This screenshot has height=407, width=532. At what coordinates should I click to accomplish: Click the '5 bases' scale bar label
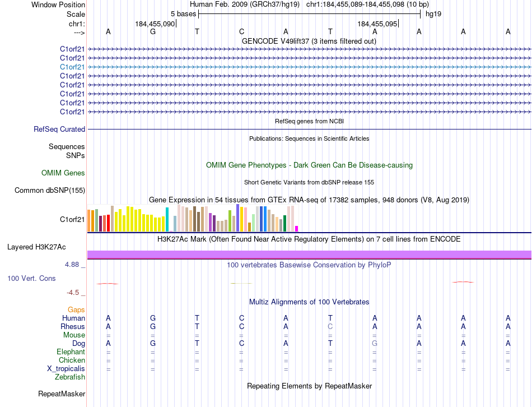(x=183, y=14)
